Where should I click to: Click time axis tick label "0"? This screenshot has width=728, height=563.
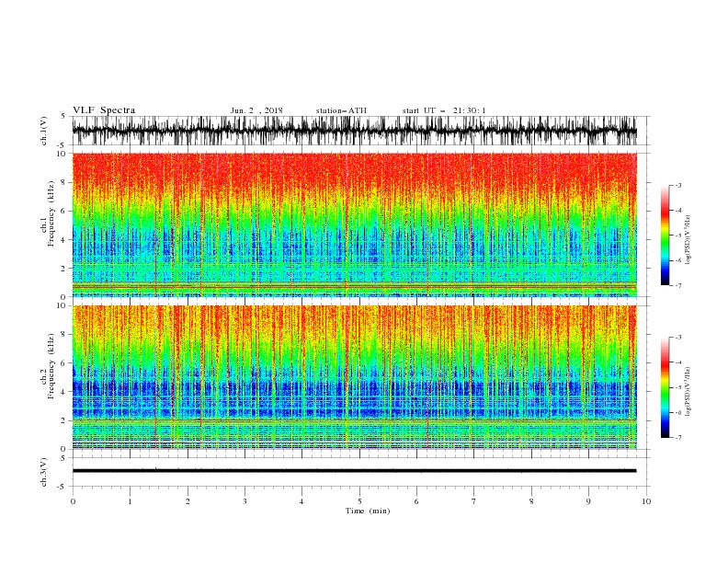click(x=73, y=501)
